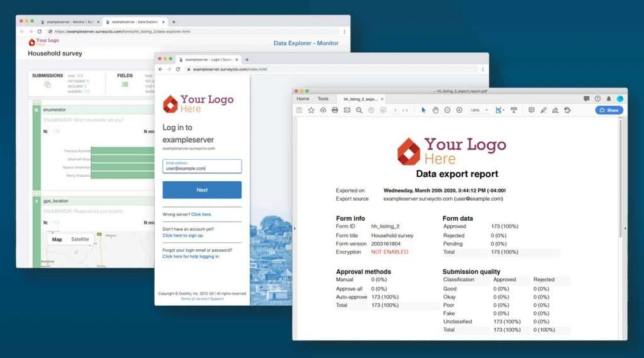Open the account avatar in PDF viewer
Screen dimensions: 644x358
click(619, 99)
